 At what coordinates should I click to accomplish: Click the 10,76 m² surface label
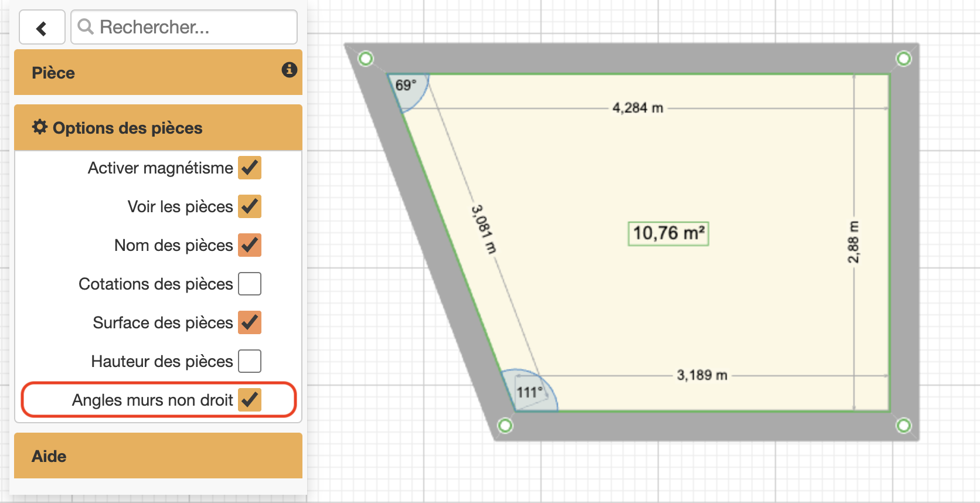668,233
